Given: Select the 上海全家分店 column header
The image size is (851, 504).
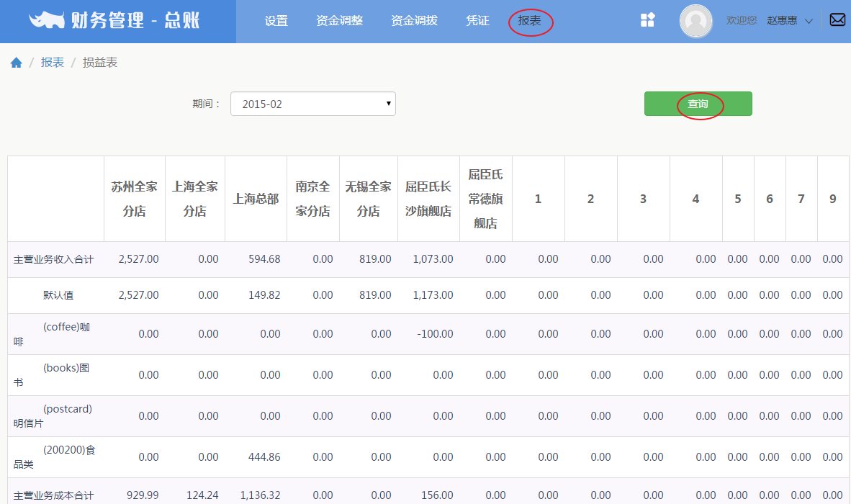Looking at the screenshot, I should (195, 199).
